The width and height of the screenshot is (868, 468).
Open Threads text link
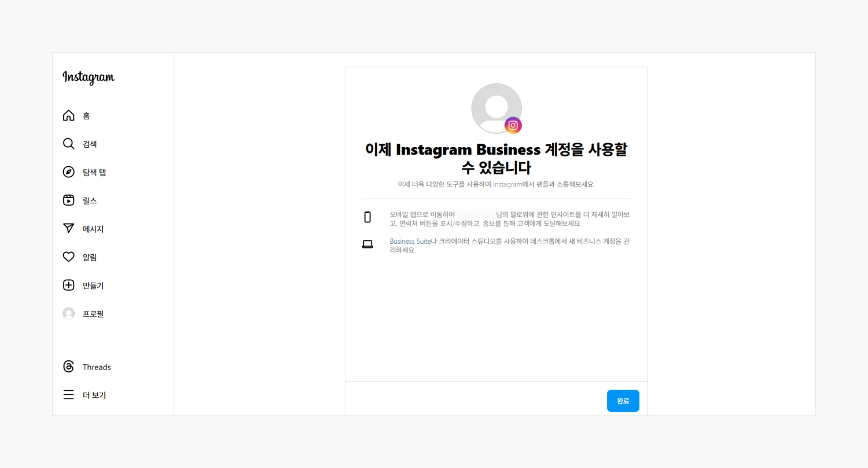[97, 367]
